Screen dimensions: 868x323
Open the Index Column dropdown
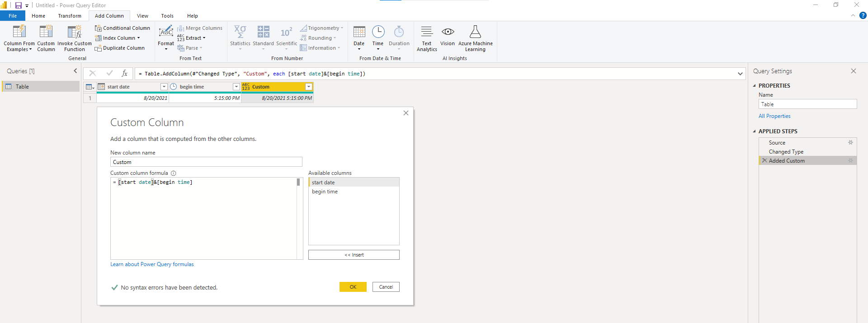pos(118,38)
